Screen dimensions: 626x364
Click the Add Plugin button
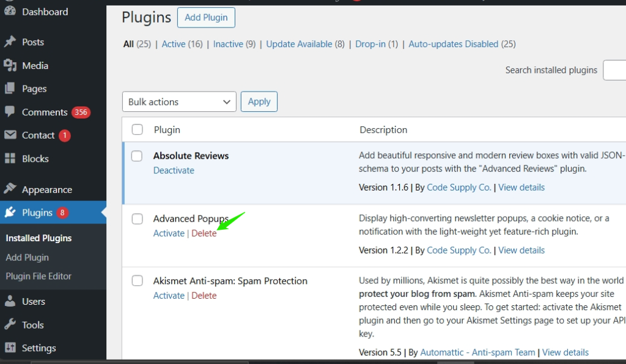coord(206,18)
